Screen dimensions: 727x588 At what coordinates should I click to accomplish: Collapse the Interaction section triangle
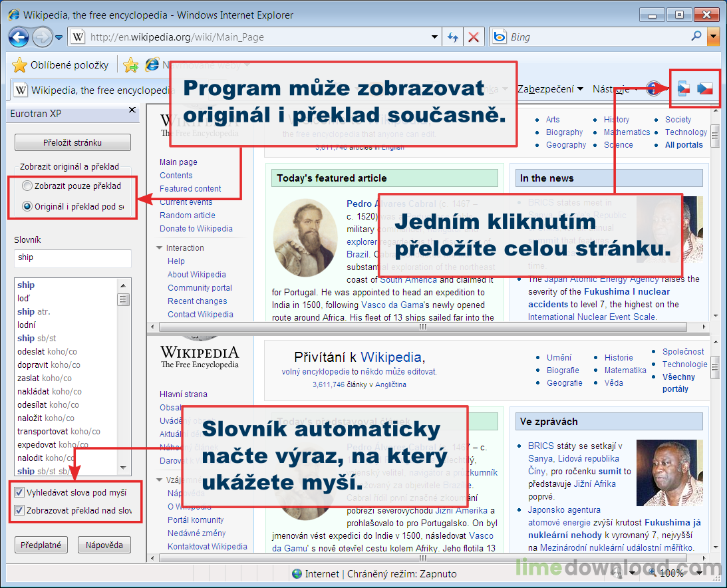click(158, 247)
